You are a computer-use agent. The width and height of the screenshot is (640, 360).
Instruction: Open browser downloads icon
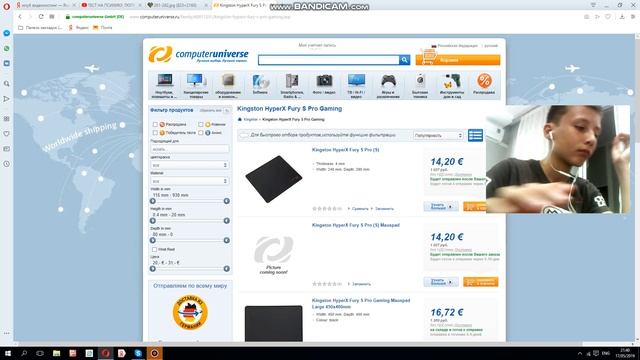click(x=622, y=17)
